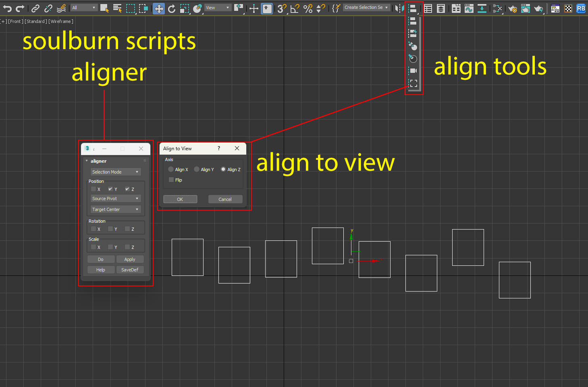Enable the Flip checkbox

coord(171,180)
